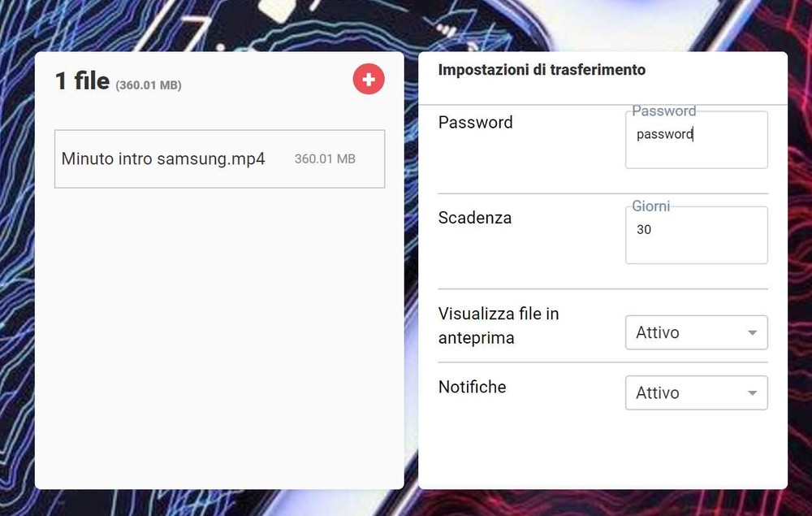Open the Notifiche dropdown
This screenshot has width=812, height=516.
click(697, 392)
